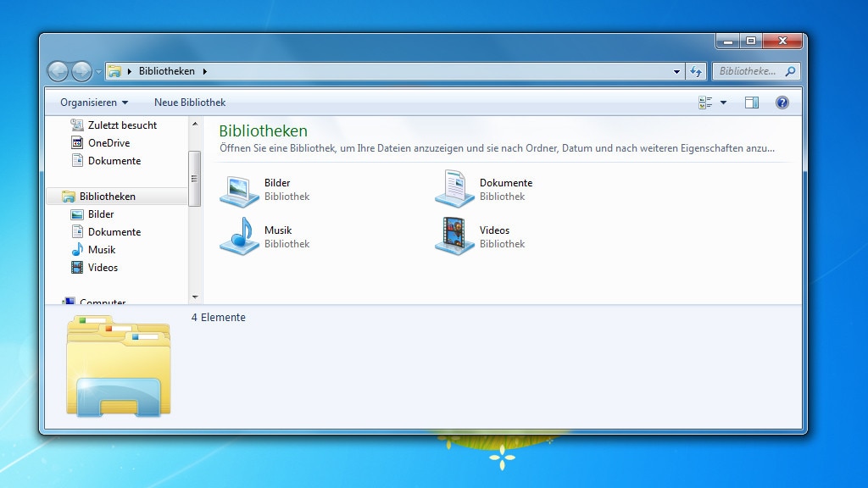Click sidebar scrollbar down arrow
The image size is (868, 488).
tap(195, 297)
